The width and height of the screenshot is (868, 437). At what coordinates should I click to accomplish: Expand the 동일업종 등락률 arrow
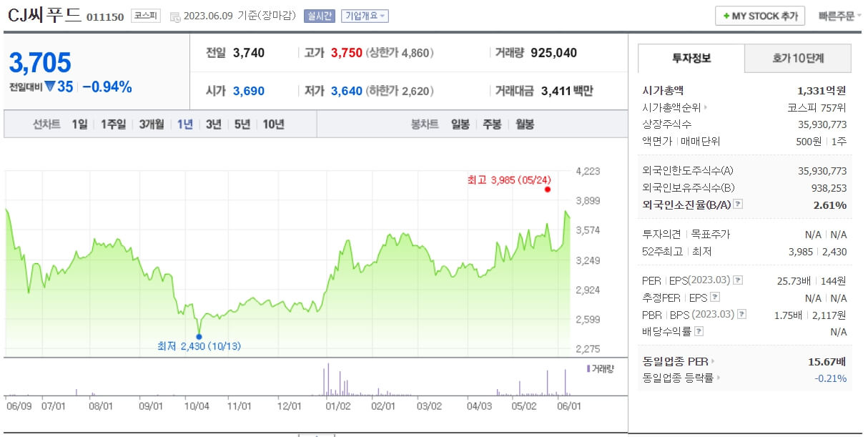[718, 378]
